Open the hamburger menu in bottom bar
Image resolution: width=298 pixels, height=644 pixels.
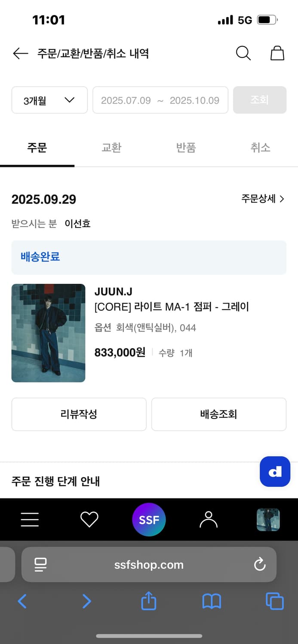pos(30,519)
